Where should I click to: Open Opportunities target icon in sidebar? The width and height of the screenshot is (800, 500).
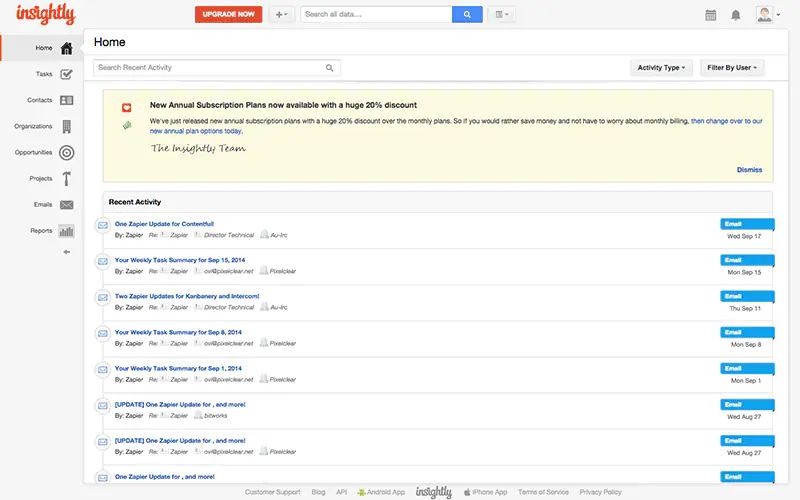pos(66,153)
